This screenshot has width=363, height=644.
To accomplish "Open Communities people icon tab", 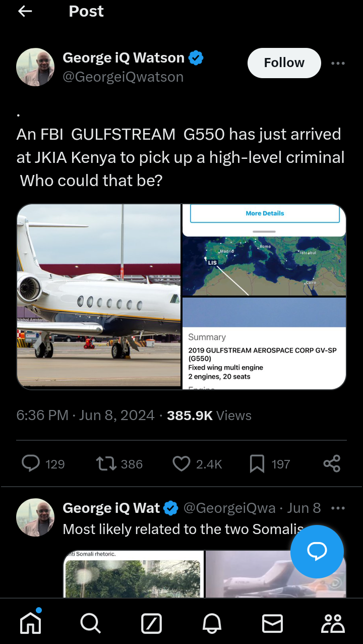I will pos(333,624).
